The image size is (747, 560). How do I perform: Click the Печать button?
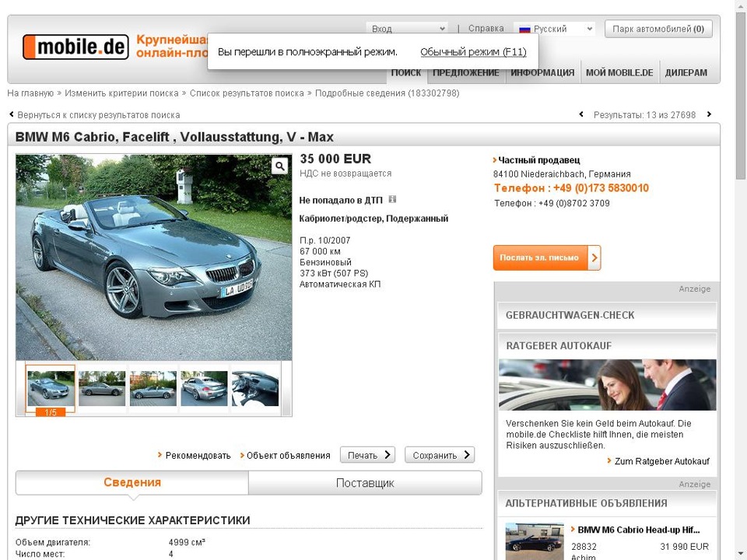368,455
